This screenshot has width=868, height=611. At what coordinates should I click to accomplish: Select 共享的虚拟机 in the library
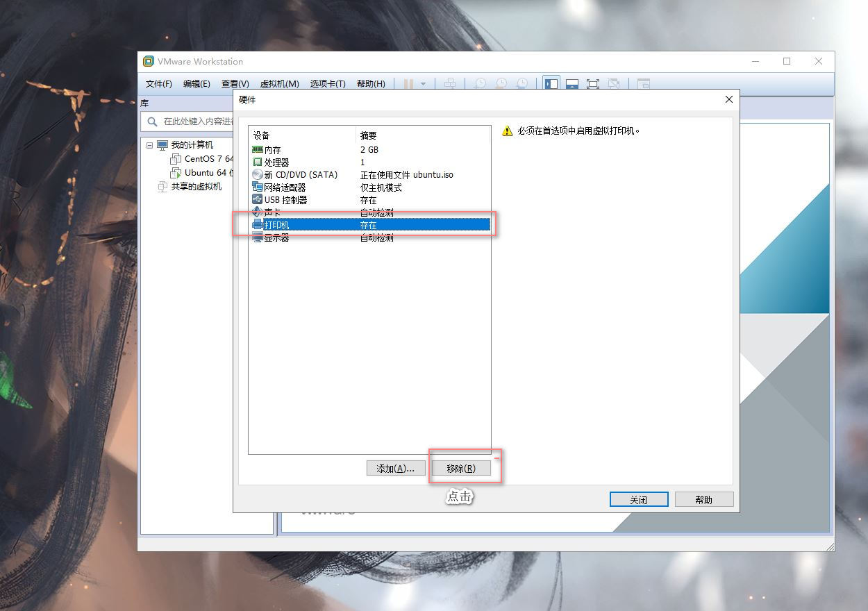pyautogui.click(x=197, y=187)
